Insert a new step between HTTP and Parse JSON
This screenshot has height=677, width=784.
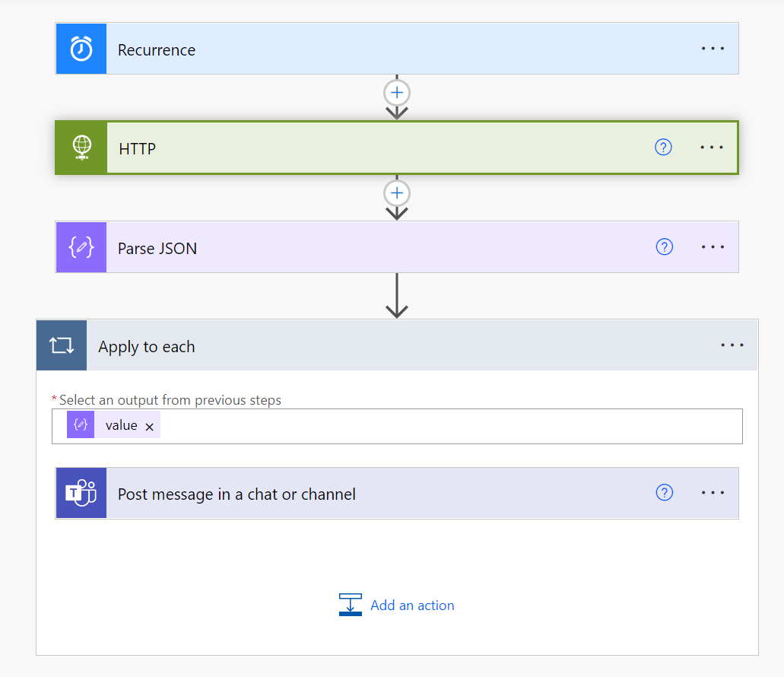coord(397,192)
